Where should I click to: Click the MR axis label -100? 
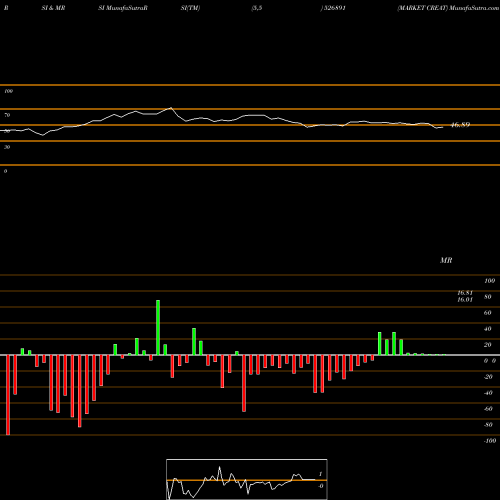(x=490, y=441)
